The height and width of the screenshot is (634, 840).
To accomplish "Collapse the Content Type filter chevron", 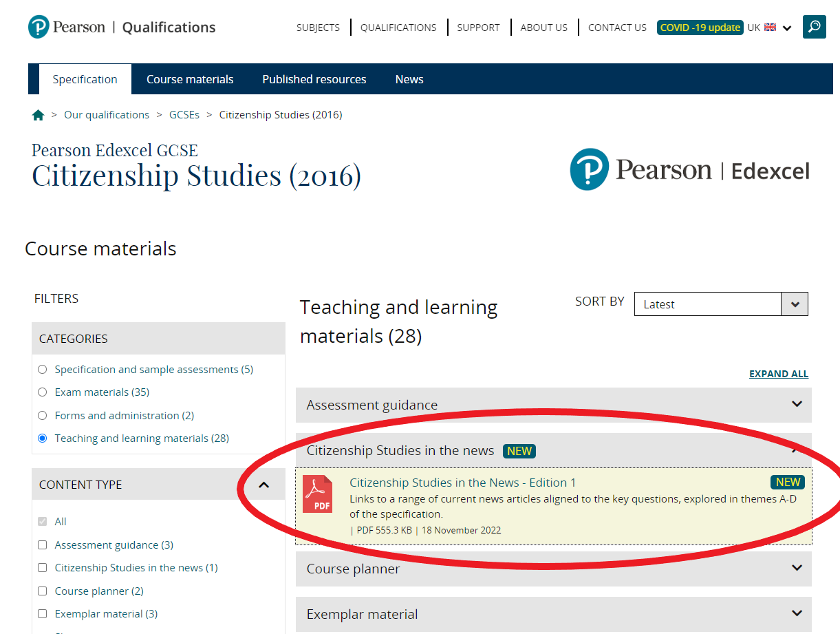I will [263, 485].
